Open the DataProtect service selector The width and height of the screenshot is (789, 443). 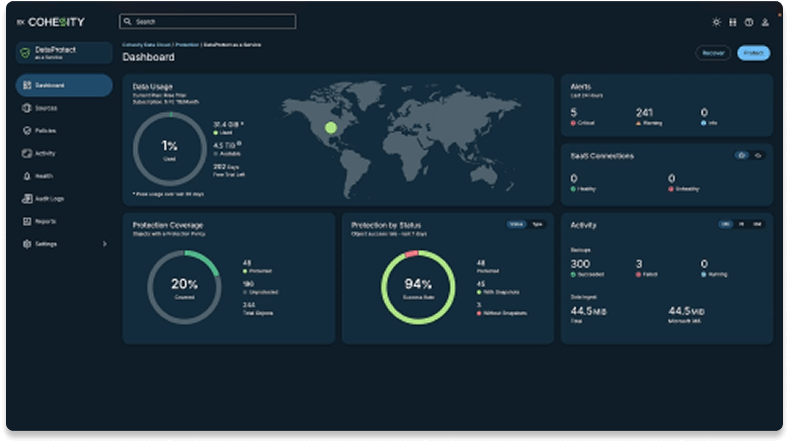63,53
